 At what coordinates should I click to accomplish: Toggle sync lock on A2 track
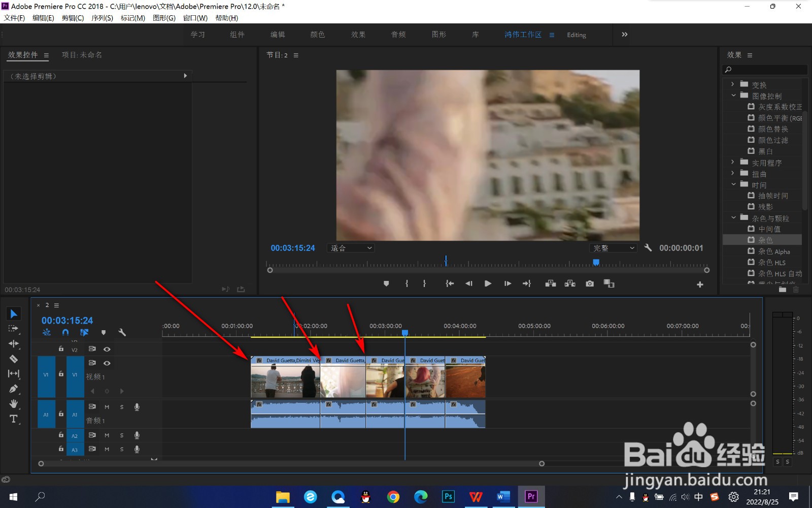tap(92, 435)
